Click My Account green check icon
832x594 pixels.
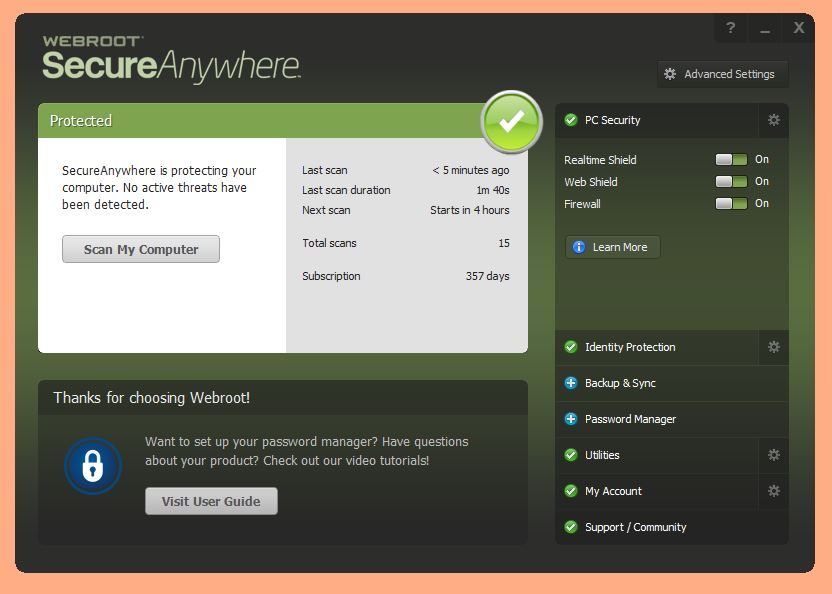point(571,491)
